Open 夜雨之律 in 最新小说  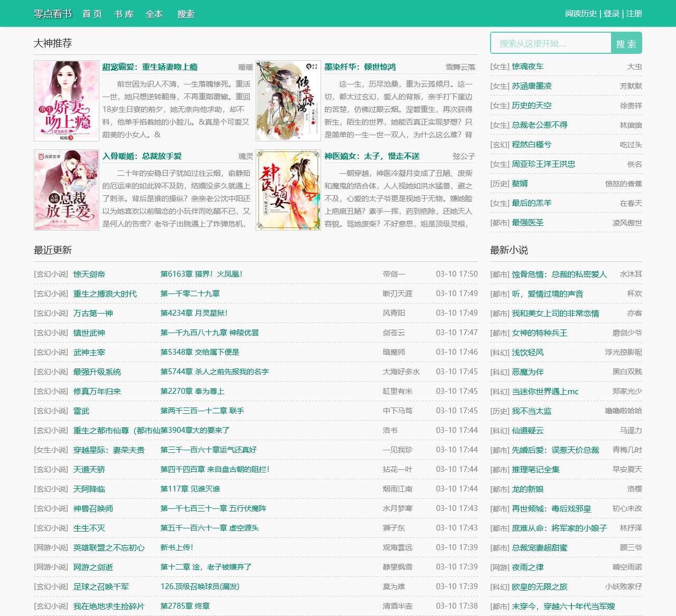tap(528, 567)
